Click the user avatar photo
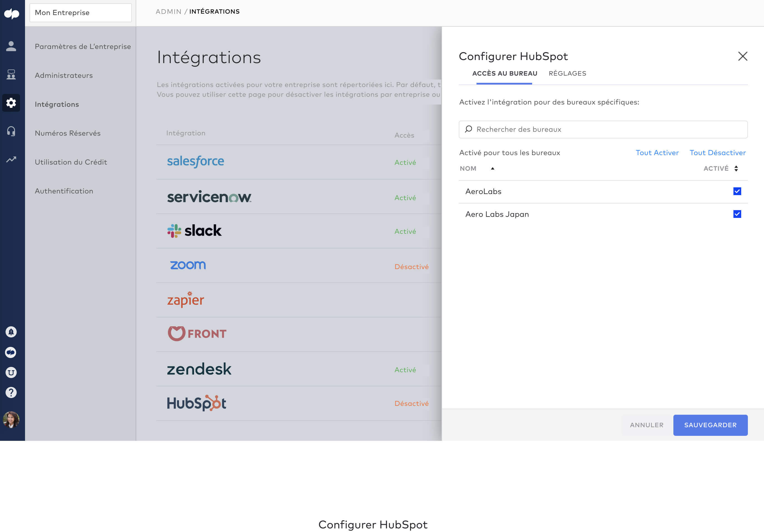764x532 pixels. (11, 419)
